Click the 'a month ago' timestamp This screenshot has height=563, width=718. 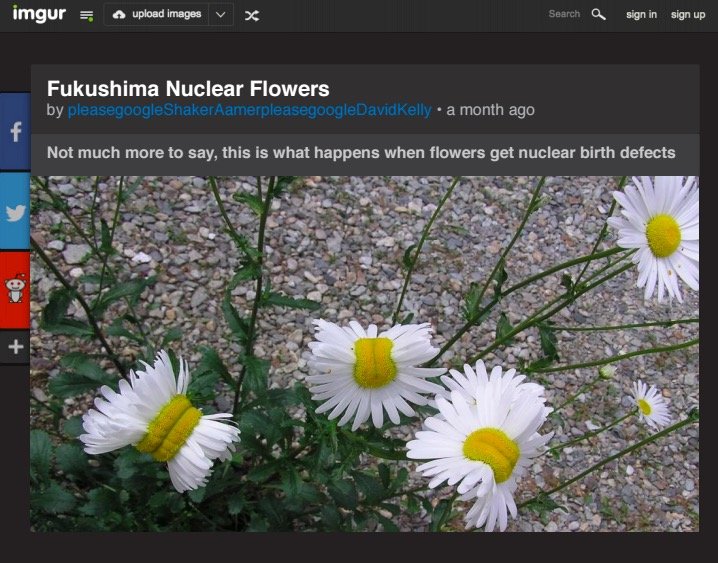point(490,110)
